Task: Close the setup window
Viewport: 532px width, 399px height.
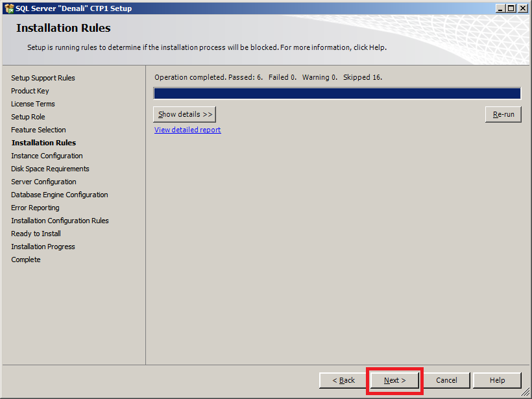Action: (x=523, y=8)
